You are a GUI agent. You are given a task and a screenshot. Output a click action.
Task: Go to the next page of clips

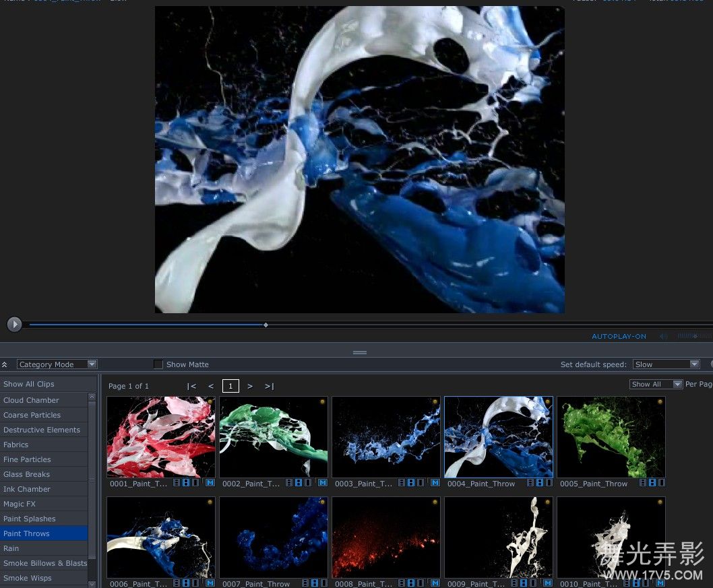pos(250,386)
